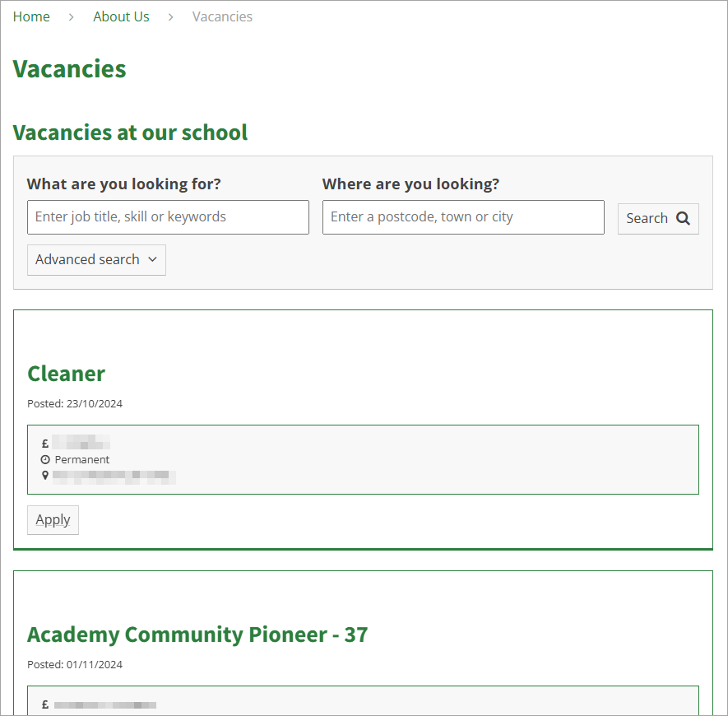Screen dimensions: 728x716
Task: Open the About Us breadcrumb link
Action: 121,17
